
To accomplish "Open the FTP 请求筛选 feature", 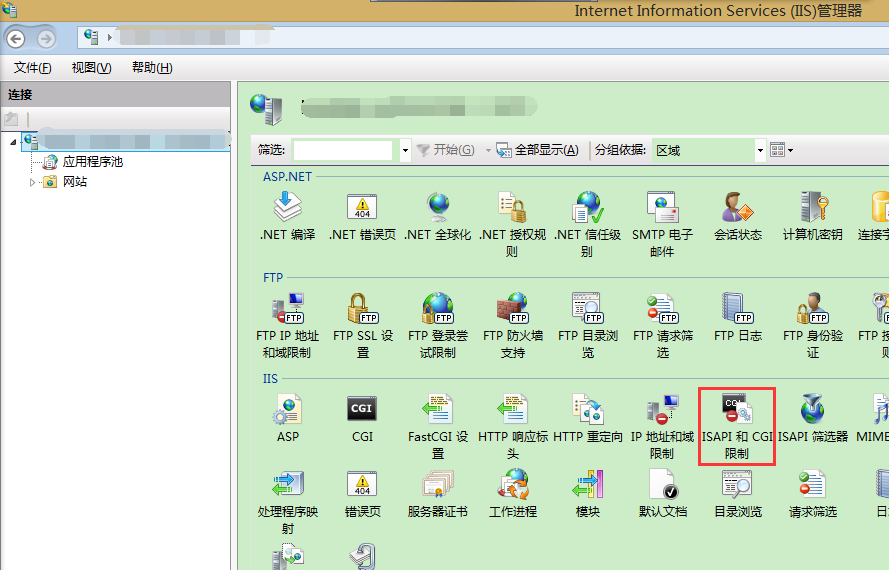I will coord(662,326).
